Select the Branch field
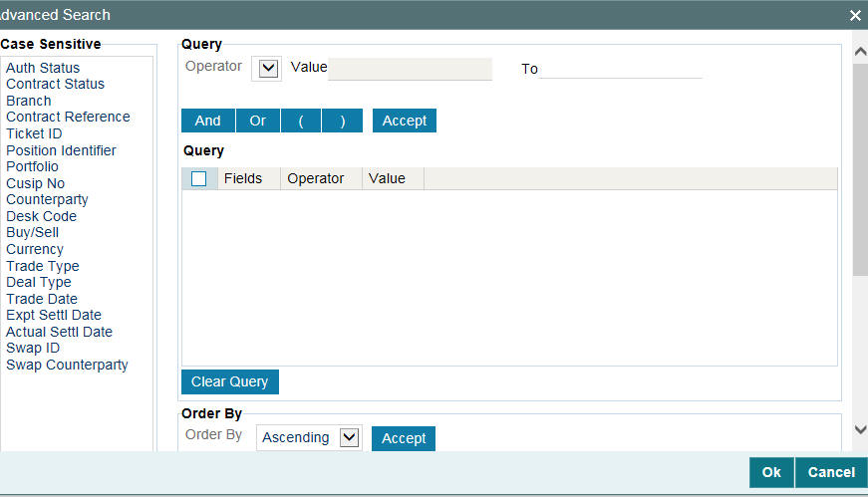The width and height of the screenshot is (868, 497). coord(29,101)
